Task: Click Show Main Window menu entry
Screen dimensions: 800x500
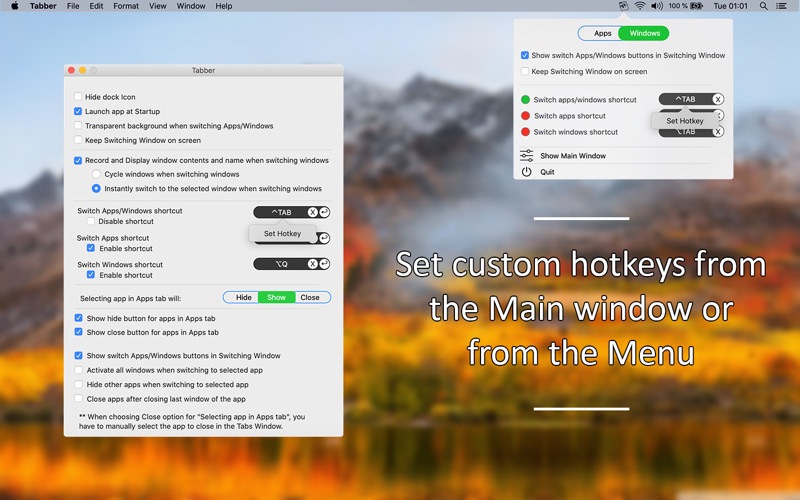Action: (x=573, y=156)
